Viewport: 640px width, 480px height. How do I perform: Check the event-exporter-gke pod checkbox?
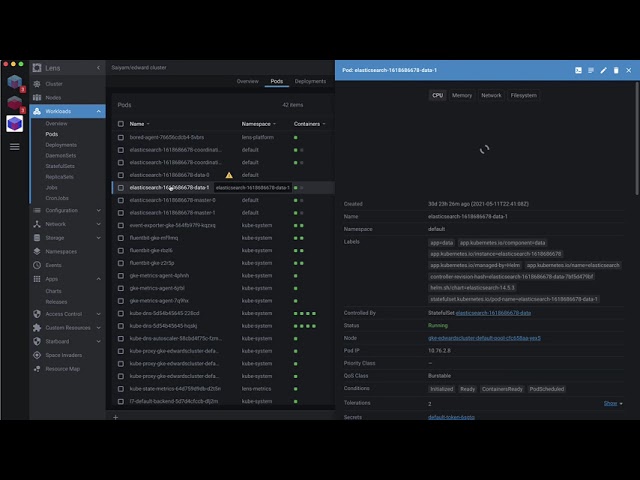(x=121, y=225)
